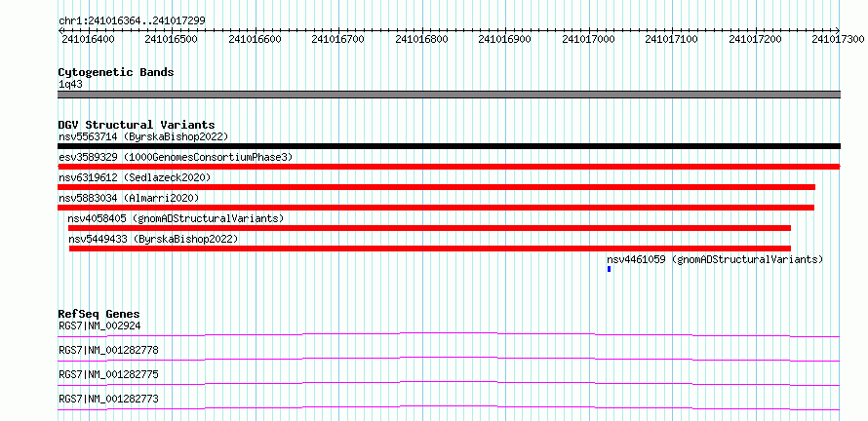Click variant label nsv5883034 (Almarri2020)
This screenshot has width=868, height=421.
pyautogui.click(x=129, y=198)
